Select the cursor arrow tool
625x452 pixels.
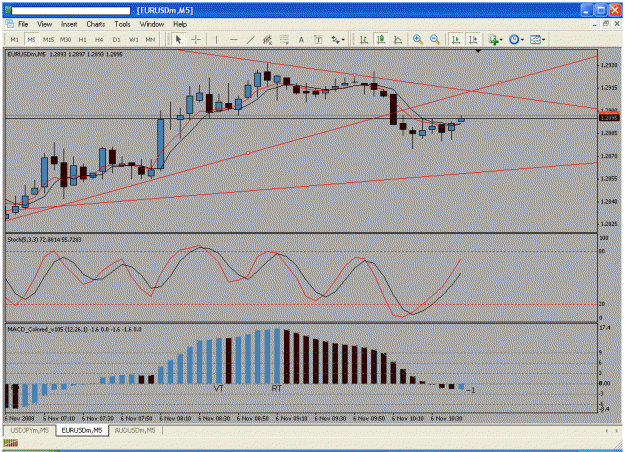[178, 39]
